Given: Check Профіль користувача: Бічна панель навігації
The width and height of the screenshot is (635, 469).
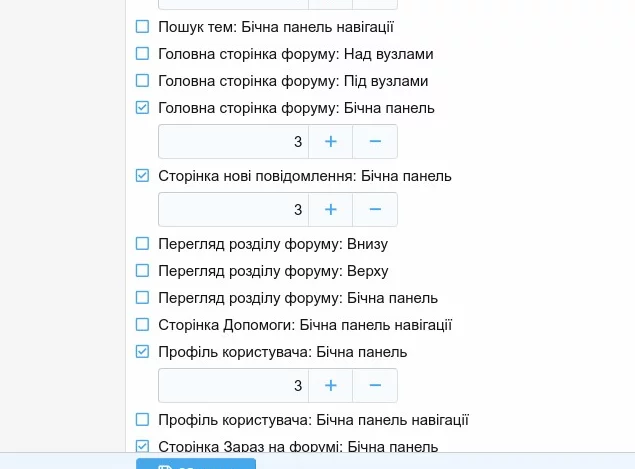Looking at the screenshot, I should point(142,420).
